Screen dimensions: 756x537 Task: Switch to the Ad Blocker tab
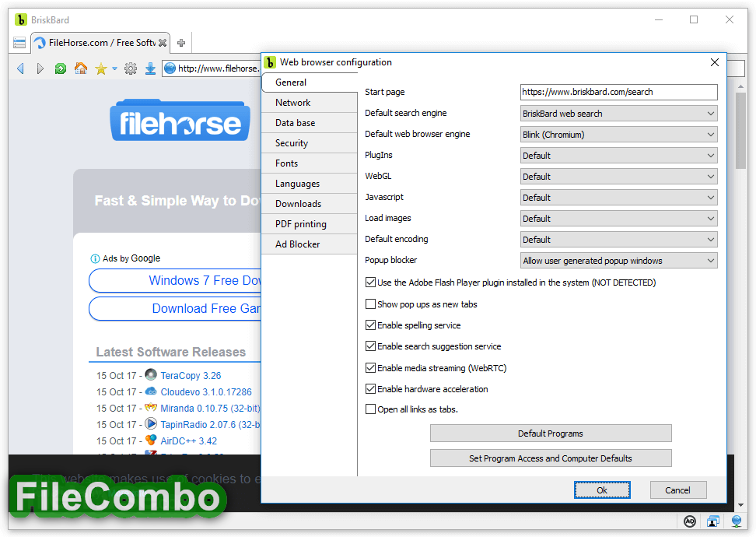tap(310, 244)
